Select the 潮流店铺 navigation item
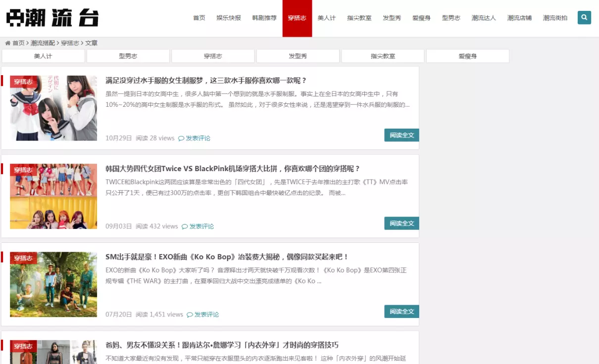 519,18
